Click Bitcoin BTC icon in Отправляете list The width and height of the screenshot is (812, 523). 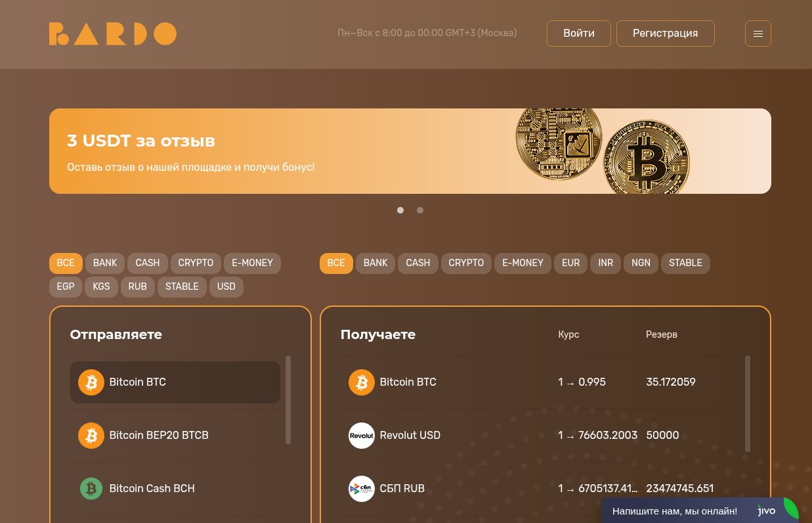point(91,382)
